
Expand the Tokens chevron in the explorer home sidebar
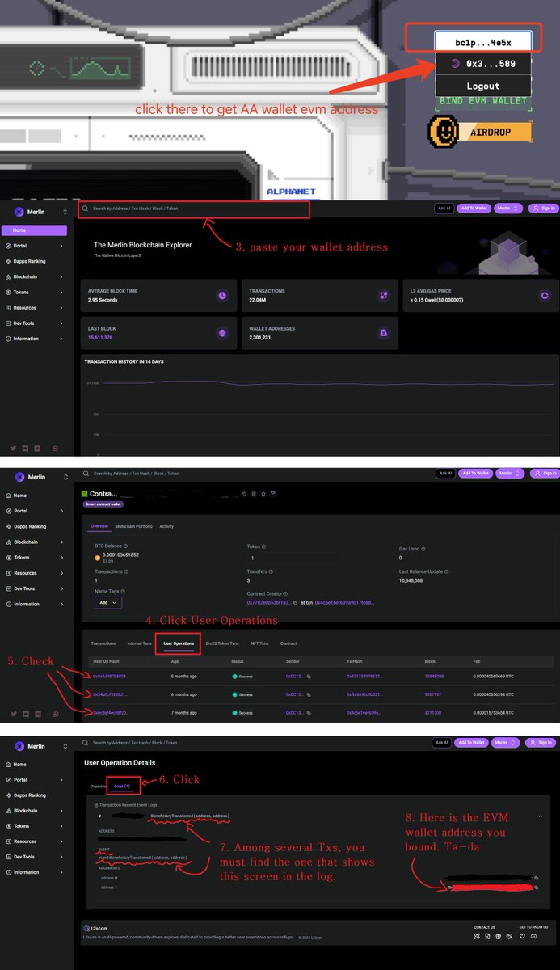pos(61,292)
